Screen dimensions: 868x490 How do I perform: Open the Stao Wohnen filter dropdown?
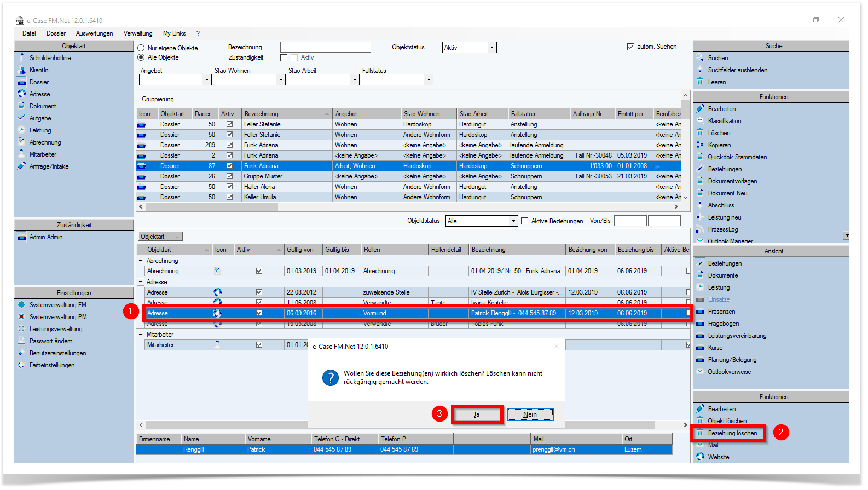[281, 80]
